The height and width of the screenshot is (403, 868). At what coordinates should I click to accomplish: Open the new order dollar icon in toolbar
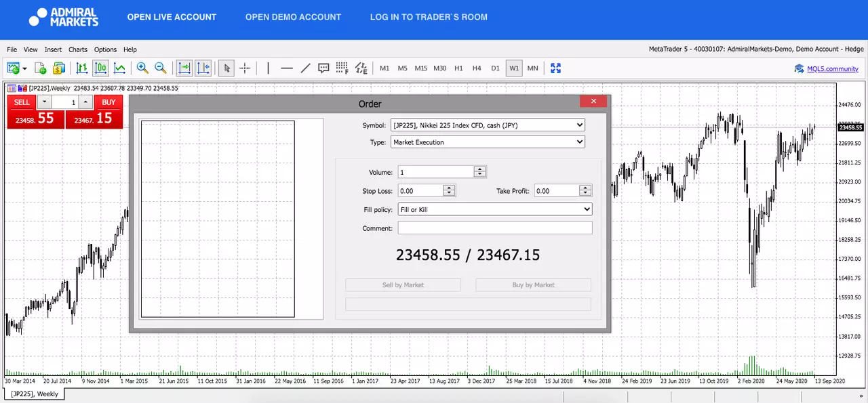click(x=59, y=68)
